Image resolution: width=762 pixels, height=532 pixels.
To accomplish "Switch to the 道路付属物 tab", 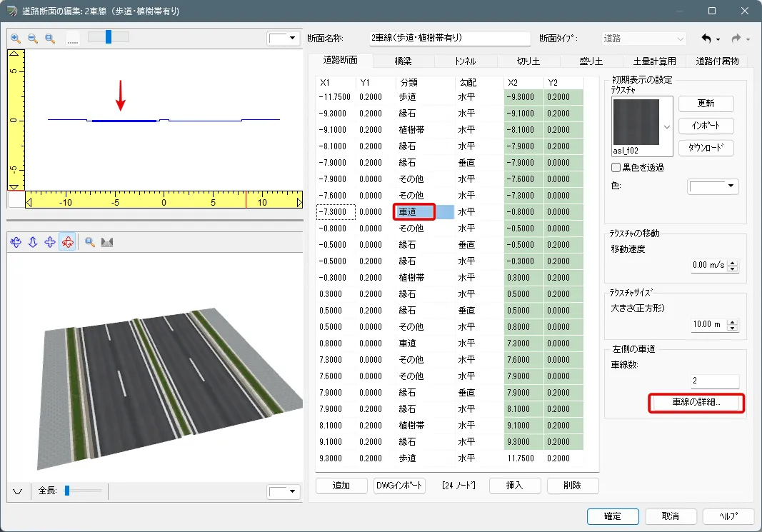I will (x=716, y=61).
